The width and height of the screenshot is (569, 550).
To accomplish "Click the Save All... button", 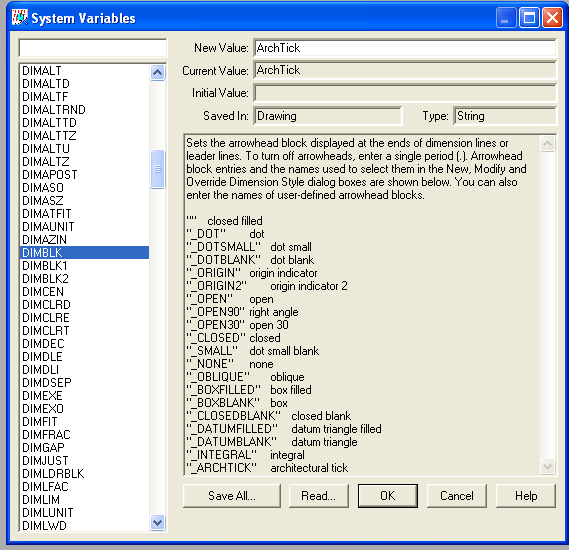I will point(232,496).
